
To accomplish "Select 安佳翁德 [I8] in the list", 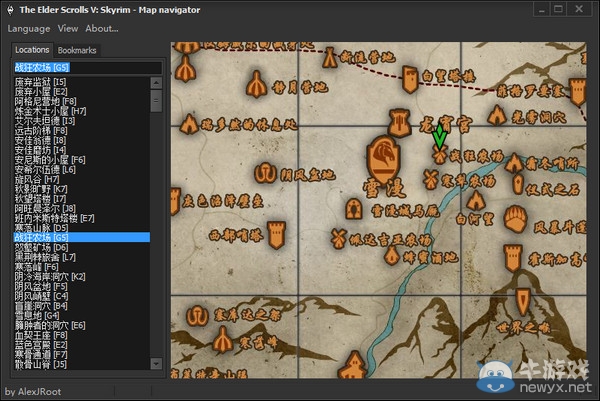I will pyautogui.click(x=82, y=140).
